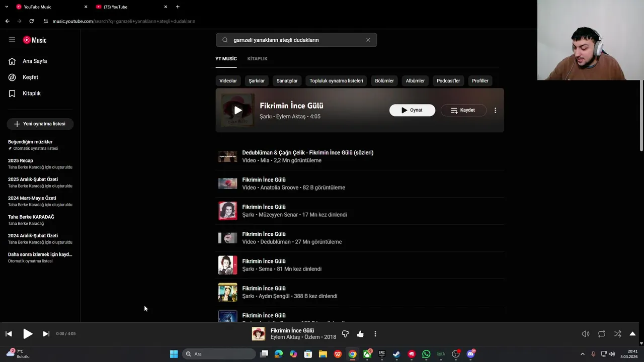Click the Kaydet button

pos(463,110)
